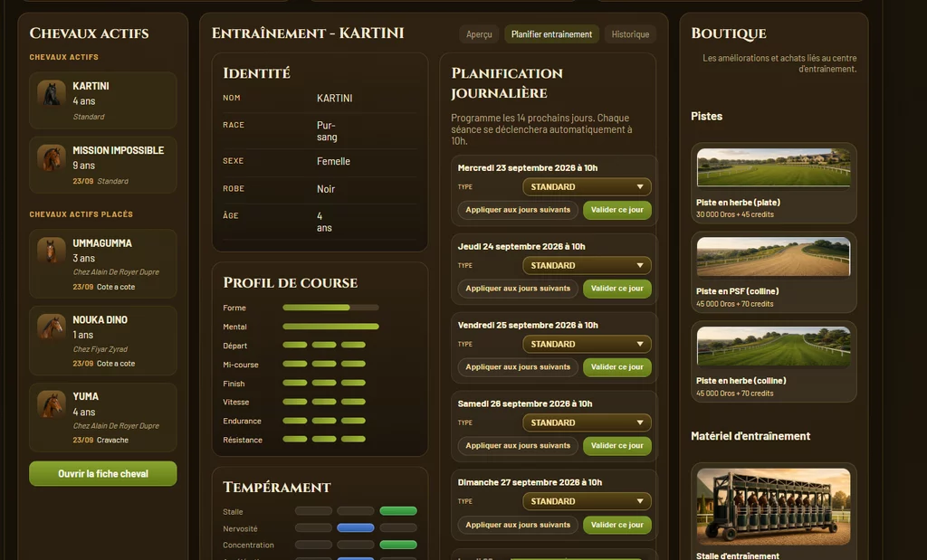Select YUMA horse portrait icon
Viewport: 927px width, 560px height.
click(x=52, y=404)
